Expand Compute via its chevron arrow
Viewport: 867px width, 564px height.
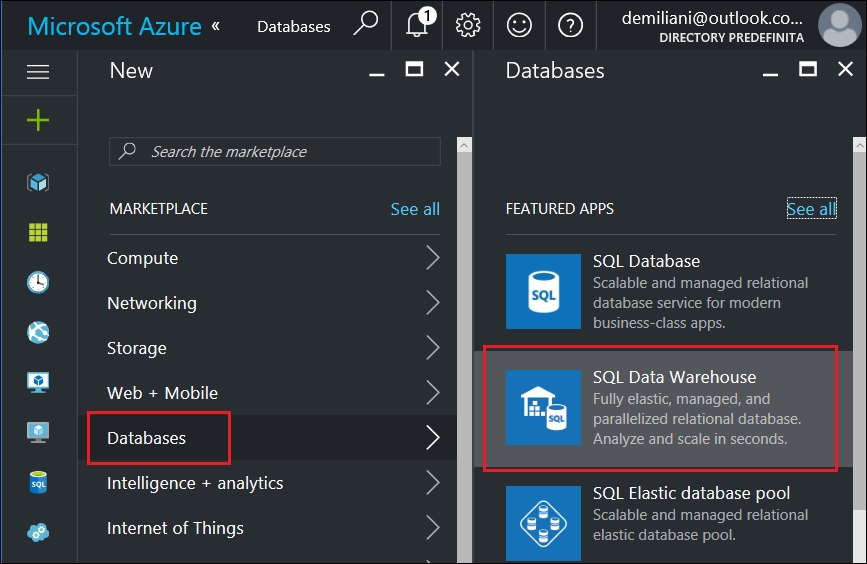433,258
